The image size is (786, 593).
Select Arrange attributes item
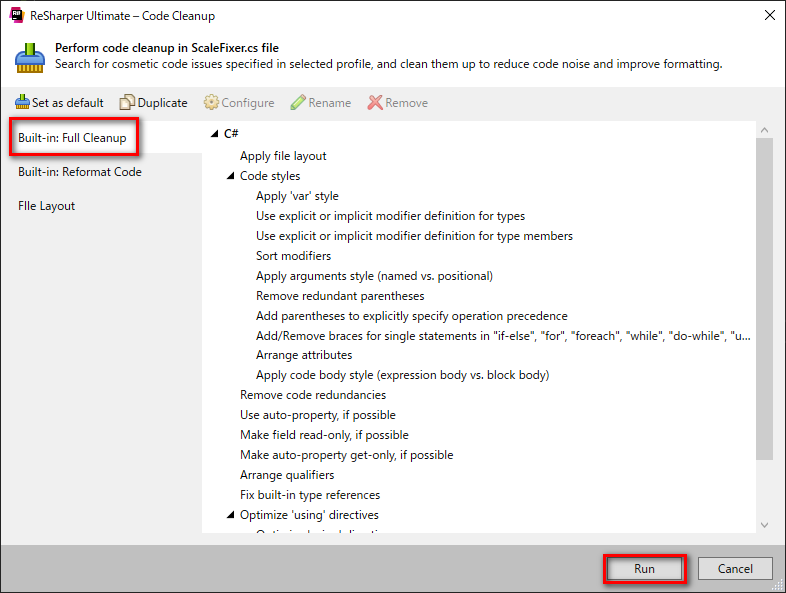304,355
